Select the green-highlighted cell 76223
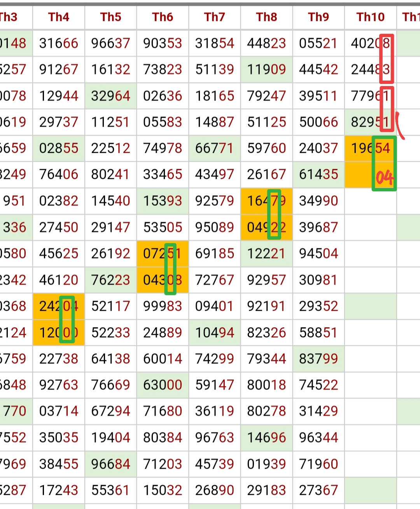Screen dimensions: 420x509 click(111, 280)
